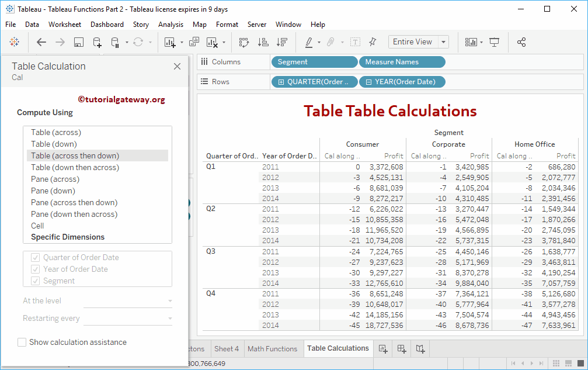Image resolution: width=588 pixels, height=370 pixels.
Task: Toggle the Segment dimension checkbox
Action: 35,281
